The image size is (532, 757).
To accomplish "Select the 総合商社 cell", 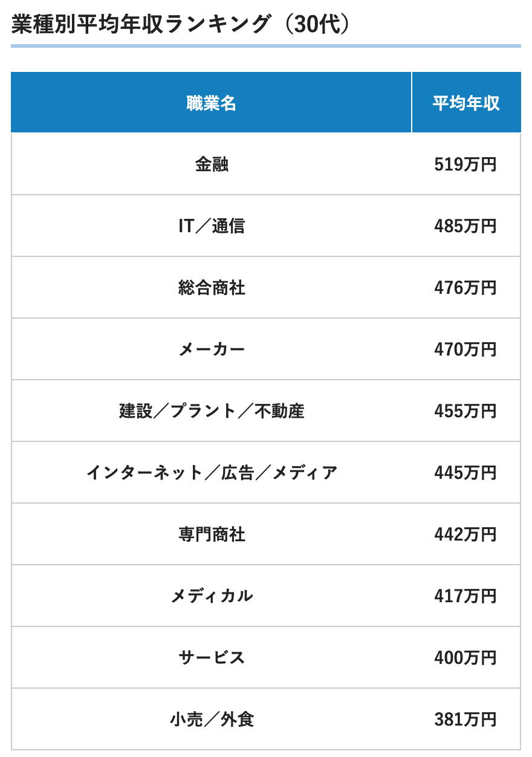I will tap(211, 288).
